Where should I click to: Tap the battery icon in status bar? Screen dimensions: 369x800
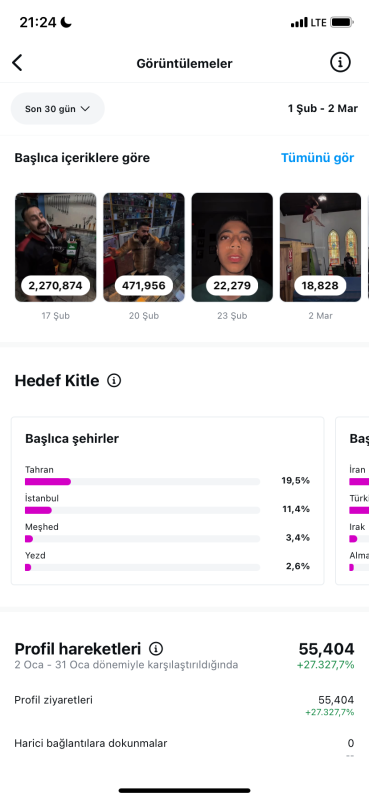[341, 22]
